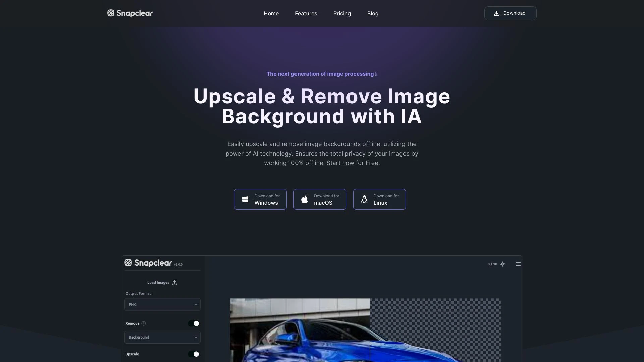The width and height of the screenshot is (644, 362).
Task: Go to the Pricing page
Action: point(342,14)
